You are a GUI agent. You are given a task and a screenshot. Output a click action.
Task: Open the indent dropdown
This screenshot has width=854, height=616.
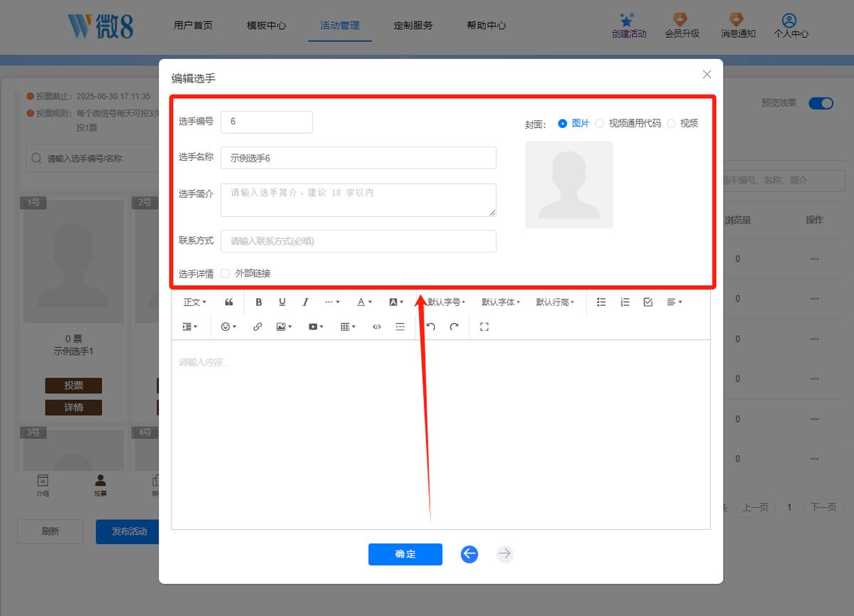pyautogui.click(x=190, y=326)
